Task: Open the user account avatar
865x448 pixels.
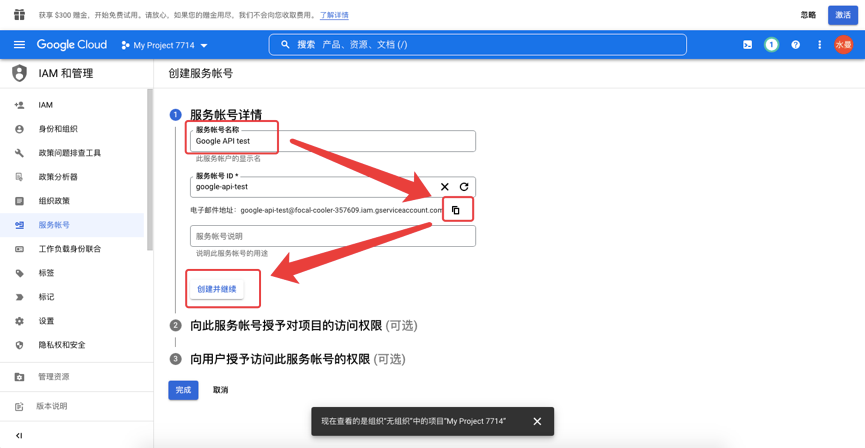Action: coord(843,45)
